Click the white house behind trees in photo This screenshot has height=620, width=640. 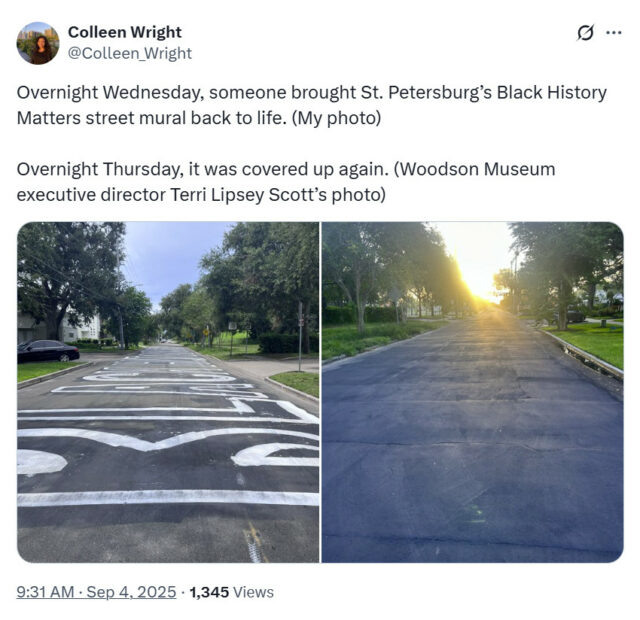coord(80,326)
